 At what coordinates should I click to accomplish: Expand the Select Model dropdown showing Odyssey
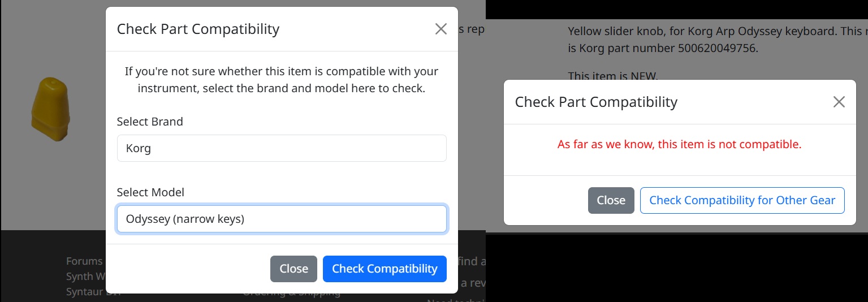(x=282, y=219)
